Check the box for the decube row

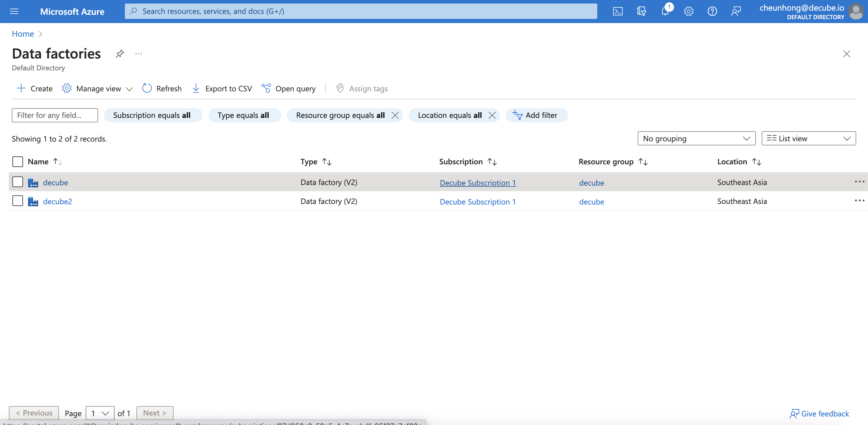(x=17, y=182)
